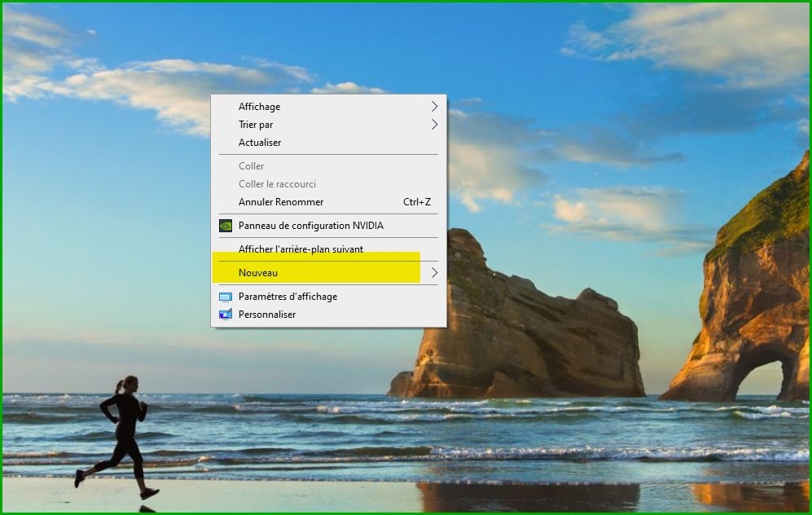Open Paramètres d'affichage

point(287,297)
